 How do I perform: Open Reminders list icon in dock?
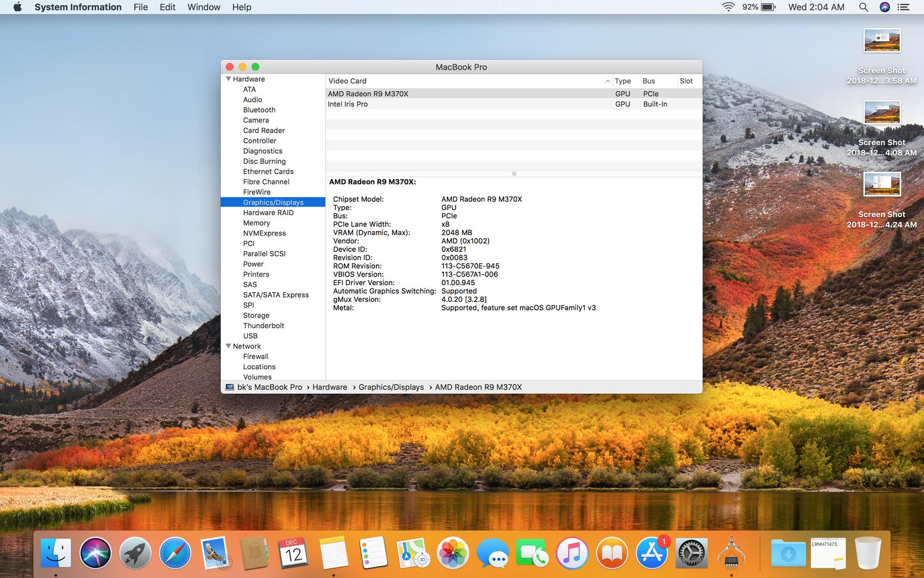[373, 553]
